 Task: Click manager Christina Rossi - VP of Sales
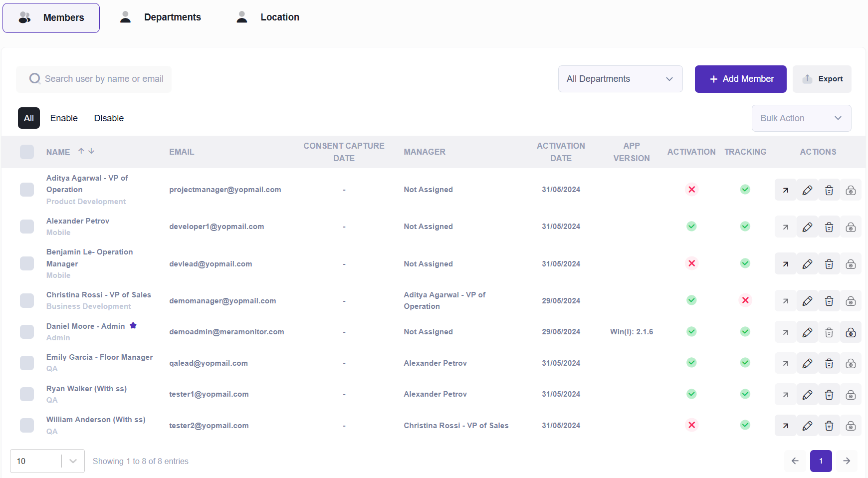click(456, 426)
